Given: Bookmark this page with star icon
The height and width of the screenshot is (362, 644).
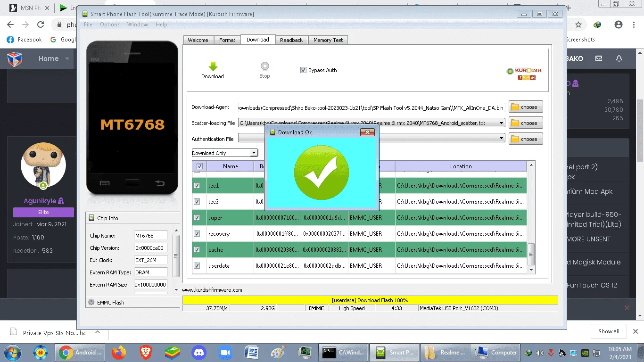Looking at the screenshot, I should pos(578,25).
